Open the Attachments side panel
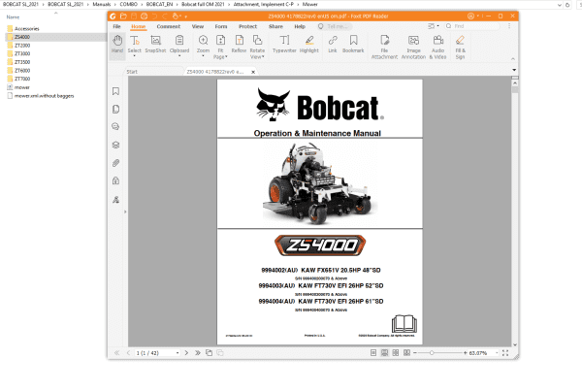The width and height of the screenshot is (582, 392). [115, 163]
